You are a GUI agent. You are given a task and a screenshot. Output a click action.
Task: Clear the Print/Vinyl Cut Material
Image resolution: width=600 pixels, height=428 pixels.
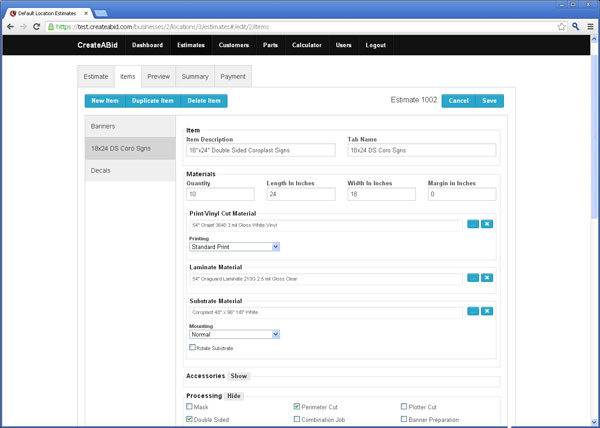(x=487, y=225)
